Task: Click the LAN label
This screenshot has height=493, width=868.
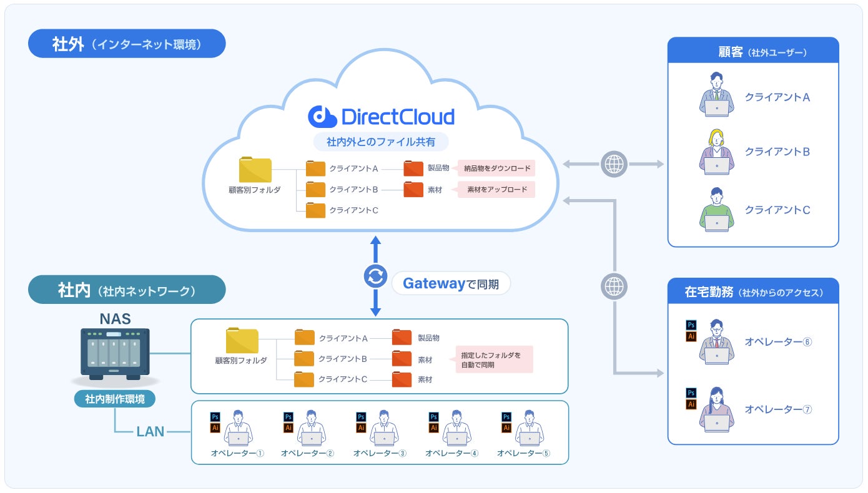Action: (150, 431)
